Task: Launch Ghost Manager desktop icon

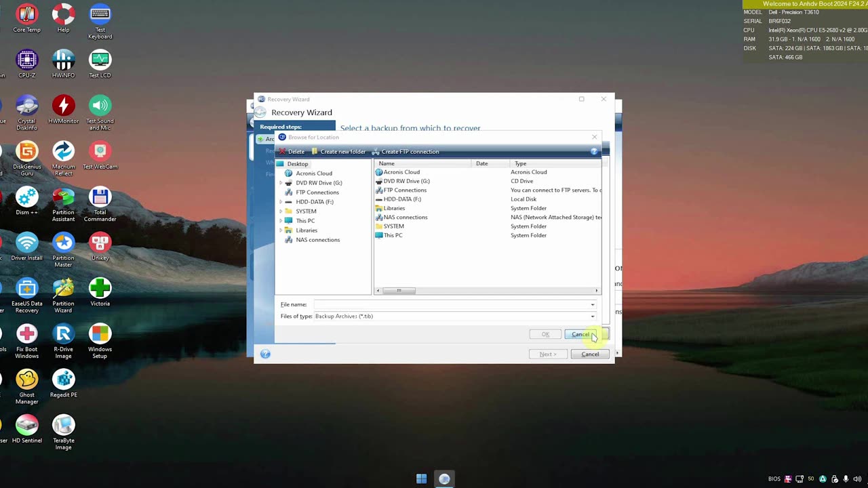Action: tap(26, 386)
